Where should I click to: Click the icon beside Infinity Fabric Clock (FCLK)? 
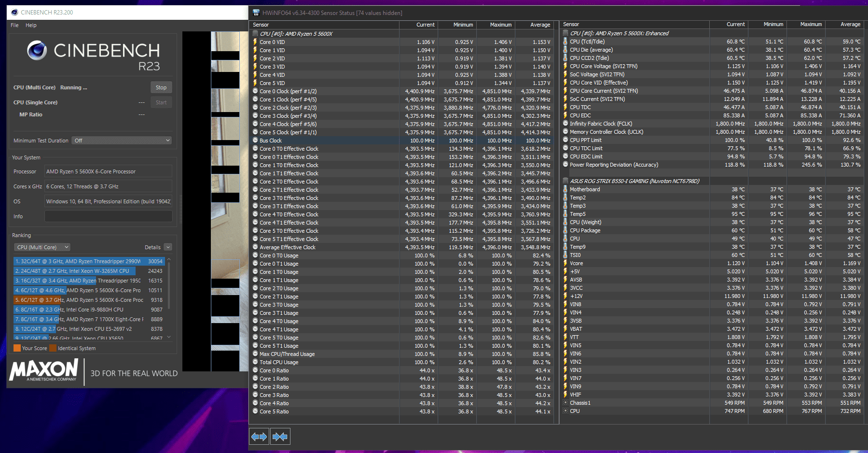(x=565, y=124)
